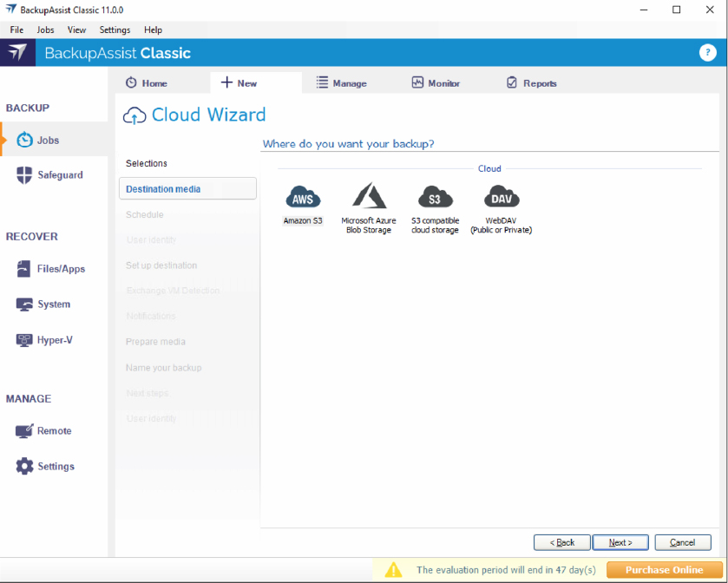
Task: Select the Amazon S3 cloud destination icon
Action: [x=302, y=199]
